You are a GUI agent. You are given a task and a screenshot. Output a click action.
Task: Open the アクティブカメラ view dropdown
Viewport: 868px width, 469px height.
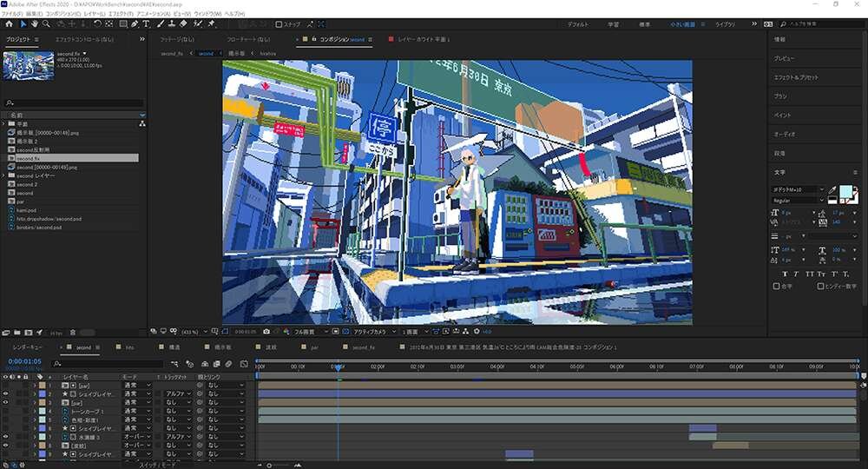[x=373, y=331]
